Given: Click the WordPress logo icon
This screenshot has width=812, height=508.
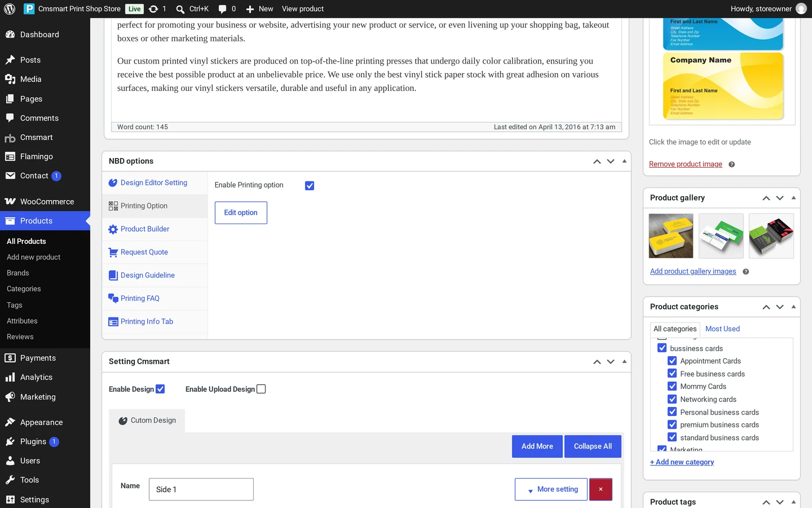Looking at the screenshot, I should 10,9.
